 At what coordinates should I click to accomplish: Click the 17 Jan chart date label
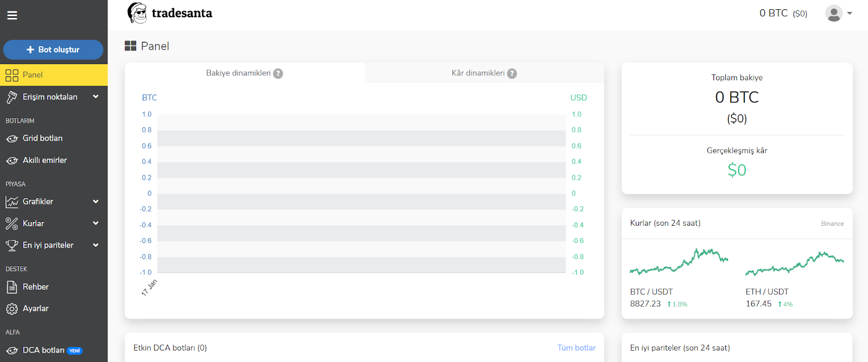pos(149,287)
